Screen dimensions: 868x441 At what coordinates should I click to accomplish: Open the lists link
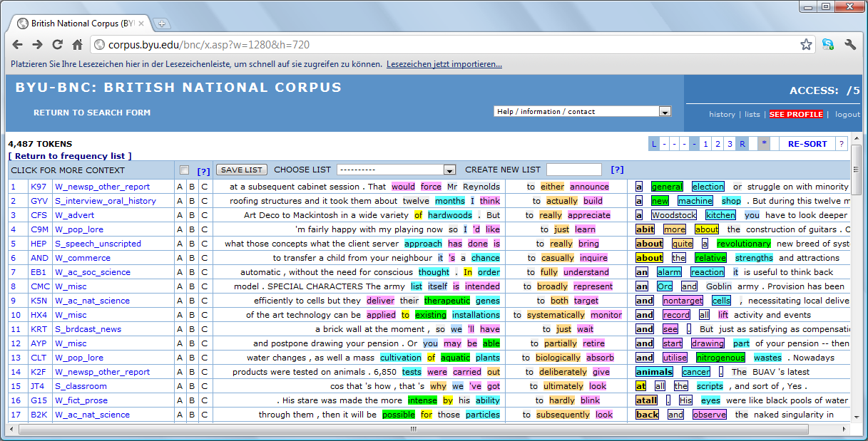point(752,114)
